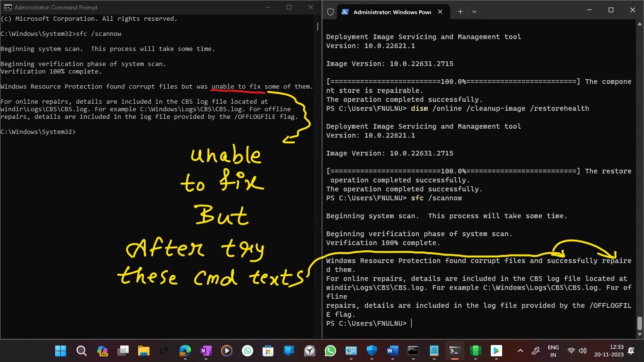Open Task View
644x362 pixels.
click(124, 351)
